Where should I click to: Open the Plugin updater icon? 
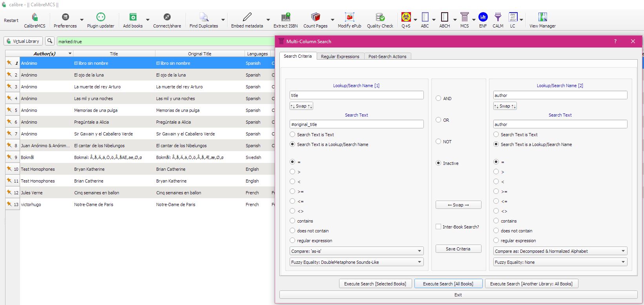coord(100,18)
